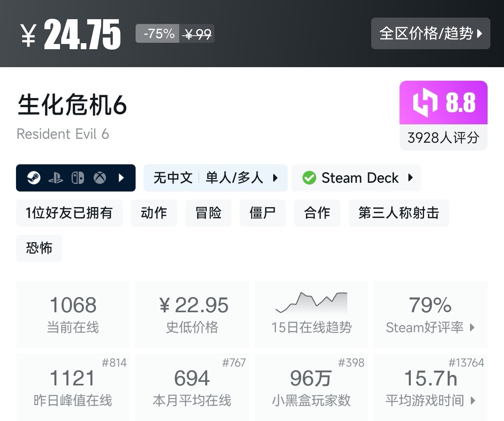
Task: Click the 694 本月平均在线 stat cell
Action: [x=192, y=387]
